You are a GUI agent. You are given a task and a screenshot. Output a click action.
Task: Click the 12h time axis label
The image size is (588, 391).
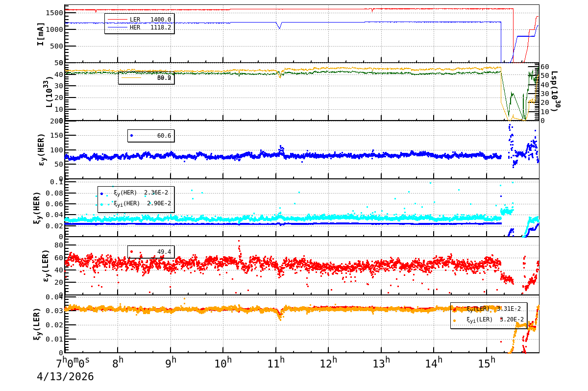point(329,364)
